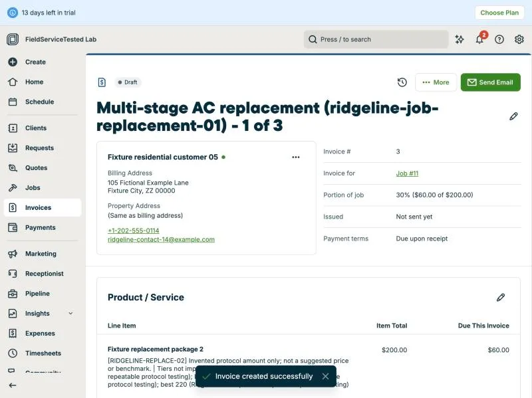Click the Due upon receipt payment terms

pos(422,239)
